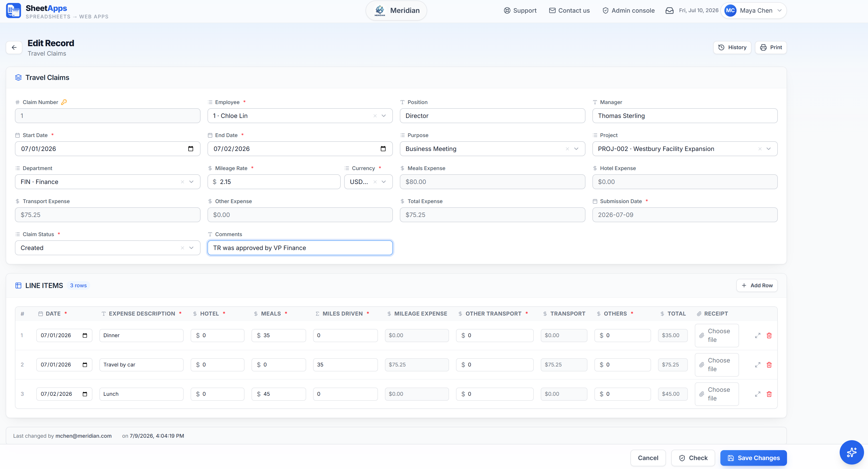Clear the Employee selection with X

coord(375,116)
